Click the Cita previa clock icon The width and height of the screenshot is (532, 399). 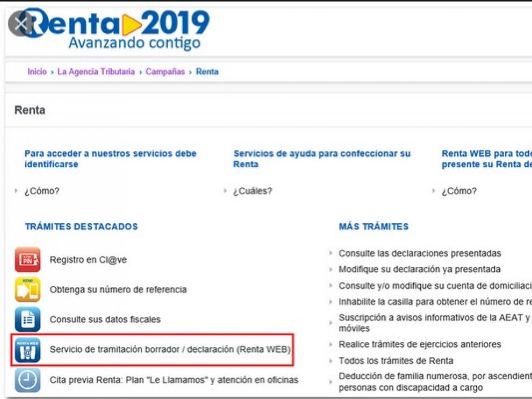point(27,380)
